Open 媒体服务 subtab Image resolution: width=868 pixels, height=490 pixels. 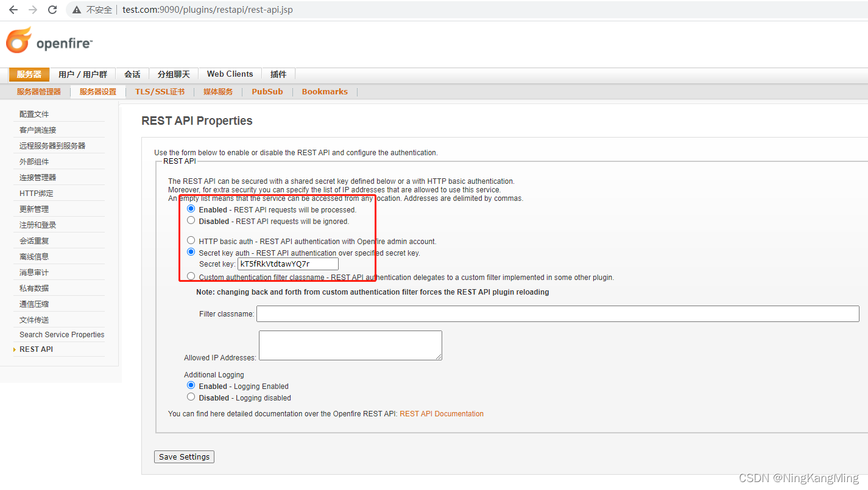coord(218,92)
